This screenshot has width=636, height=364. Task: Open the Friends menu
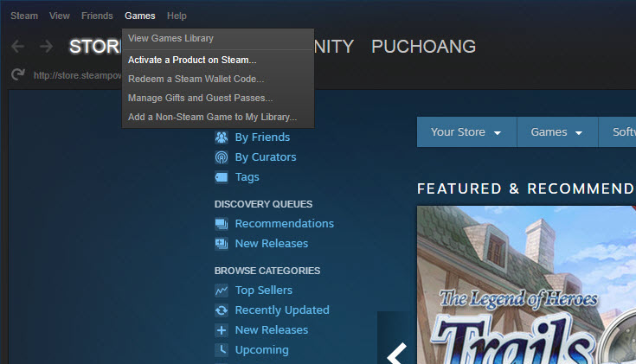tap(97, 16)
